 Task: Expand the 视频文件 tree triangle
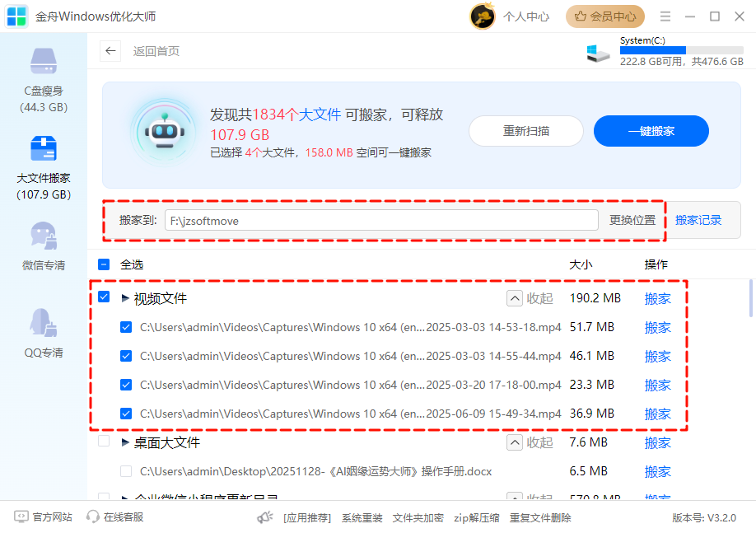(x=122, y=298)
